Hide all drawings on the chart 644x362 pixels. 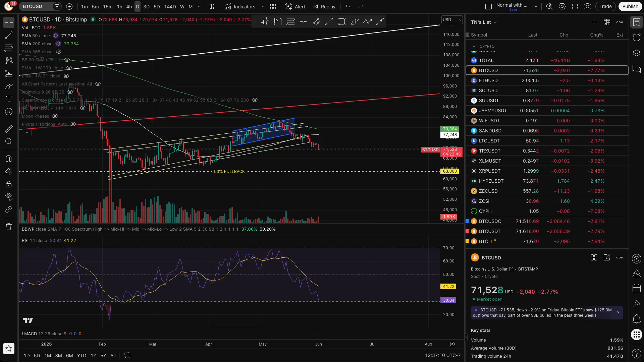pyautogui.click(x=9, y=196)
